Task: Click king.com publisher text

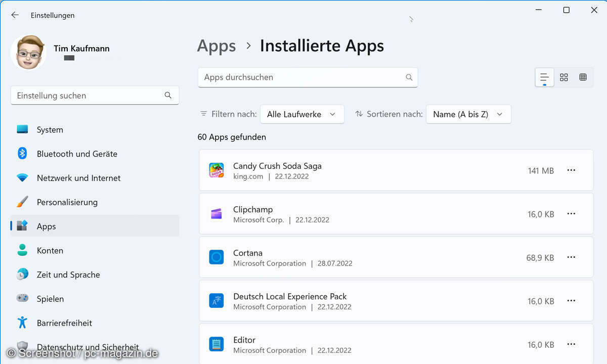Action: [248, 176]
